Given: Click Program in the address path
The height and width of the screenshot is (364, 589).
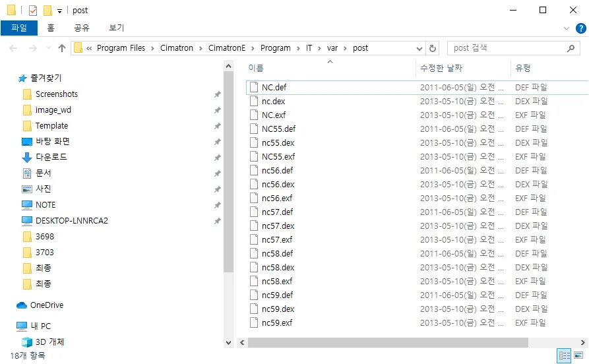Looking at the screenshot, I should (275, 48).
